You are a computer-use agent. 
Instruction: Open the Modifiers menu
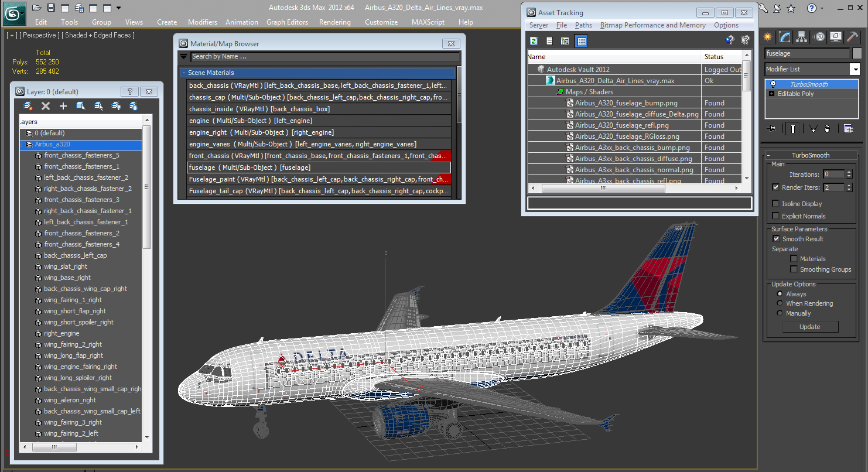[x=203, y=22]
